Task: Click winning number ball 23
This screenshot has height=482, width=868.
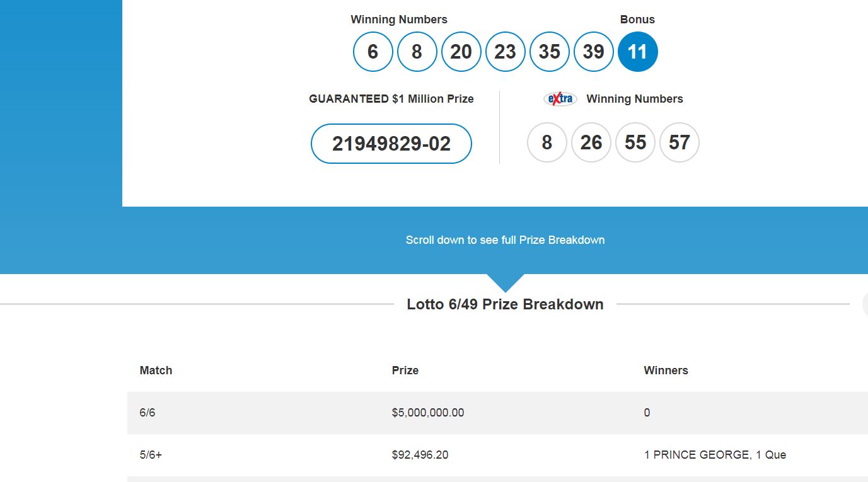Action: (505, 52)
